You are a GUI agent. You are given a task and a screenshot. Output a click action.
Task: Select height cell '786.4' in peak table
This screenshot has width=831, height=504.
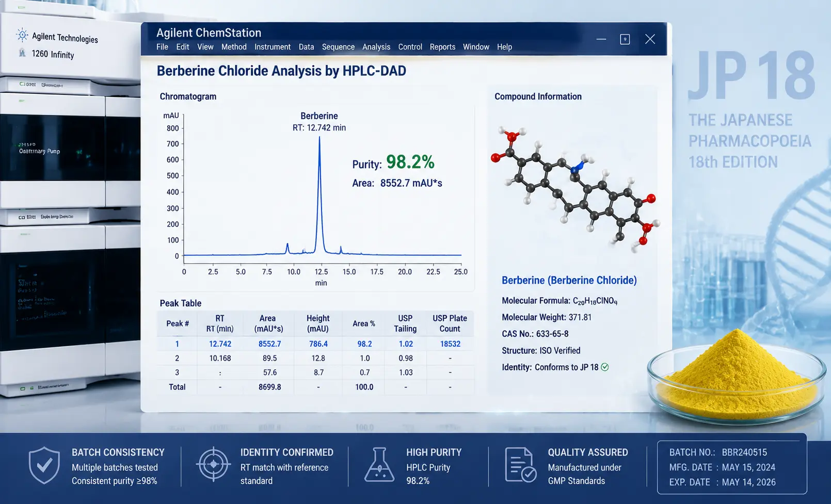click(x=318, y=344)
